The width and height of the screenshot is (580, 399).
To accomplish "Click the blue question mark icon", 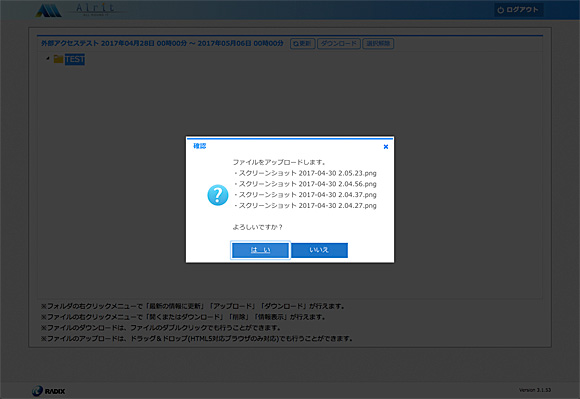I will [x=218, y=195].
